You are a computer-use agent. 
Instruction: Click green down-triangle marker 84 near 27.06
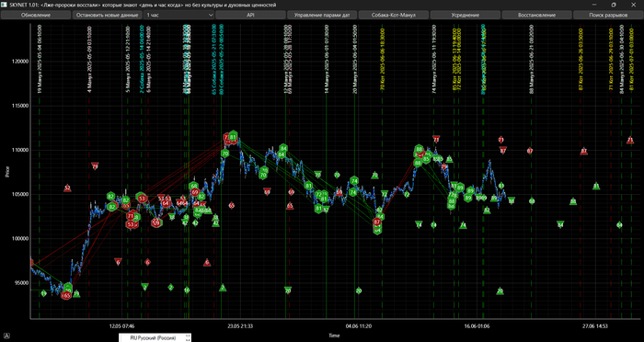(x=560, y=224)
